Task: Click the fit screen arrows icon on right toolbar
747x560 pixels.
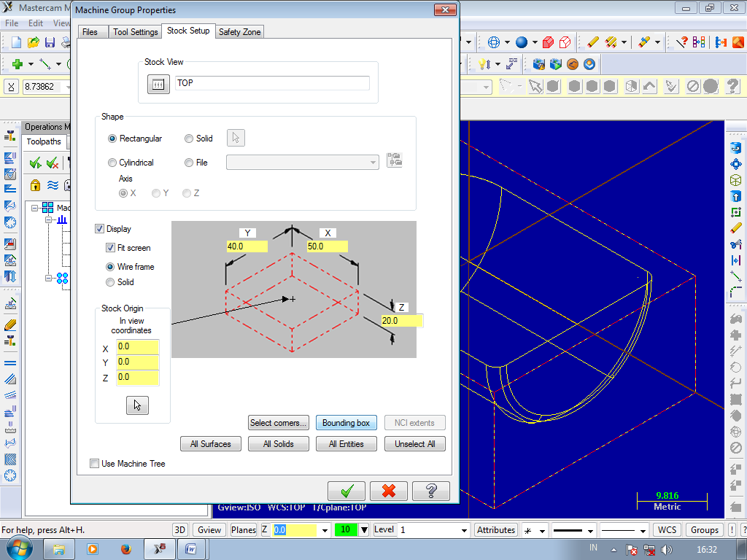Action: [735, 164]
